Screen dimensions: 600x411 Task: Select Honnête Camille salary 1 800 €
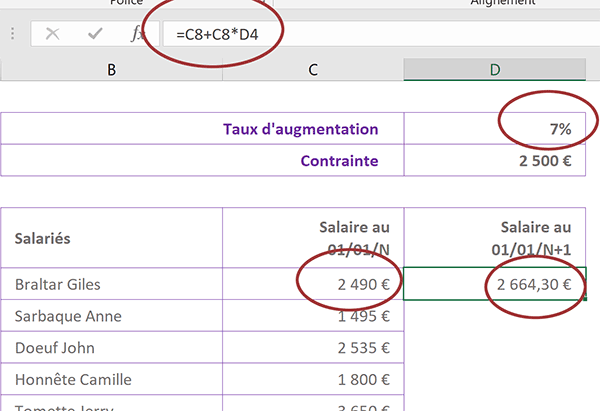tap(313, 379)
